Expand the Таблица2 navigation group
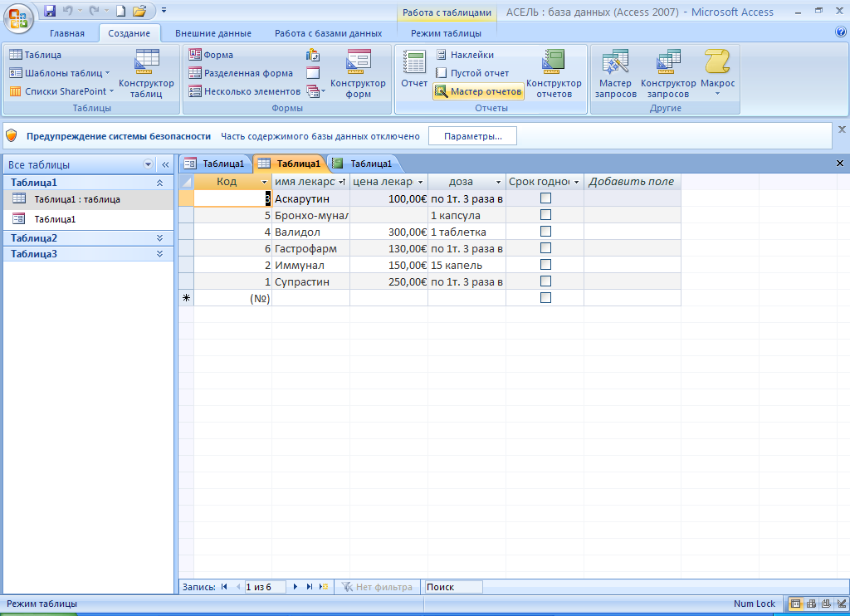This screenshot has height=616, width=850. point(159,238)
